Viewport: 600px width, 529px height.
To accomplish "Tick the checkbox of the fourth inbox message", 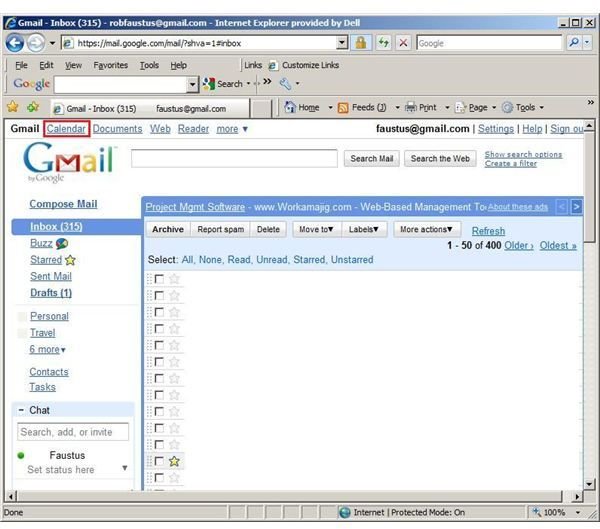I will point(159,329).
